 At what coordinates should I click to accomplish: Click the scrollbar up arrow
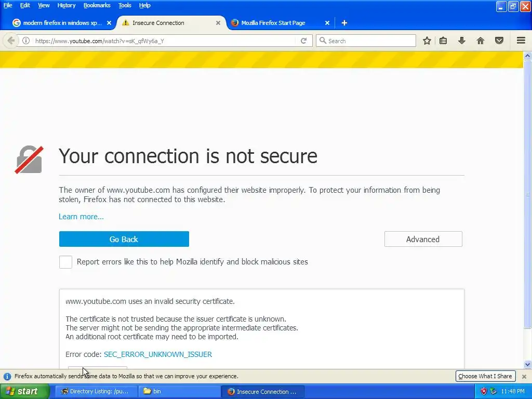(527, 56)
